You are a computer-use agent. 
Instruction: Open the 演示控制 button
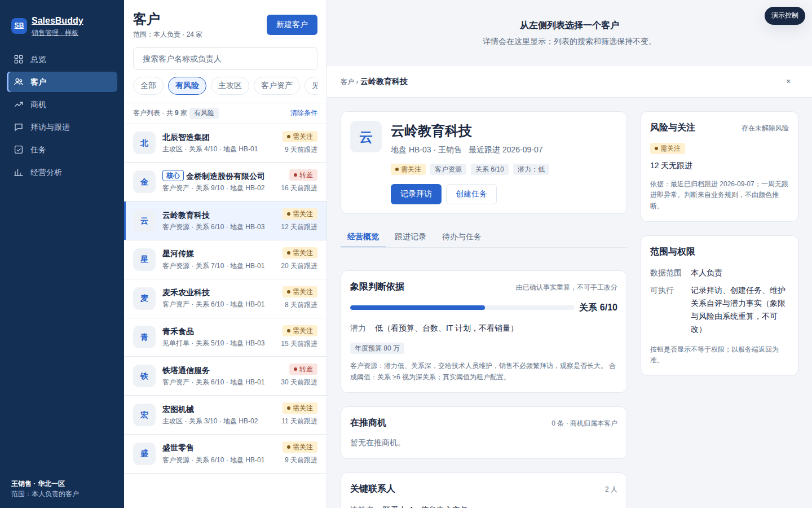tap(785, 16)
